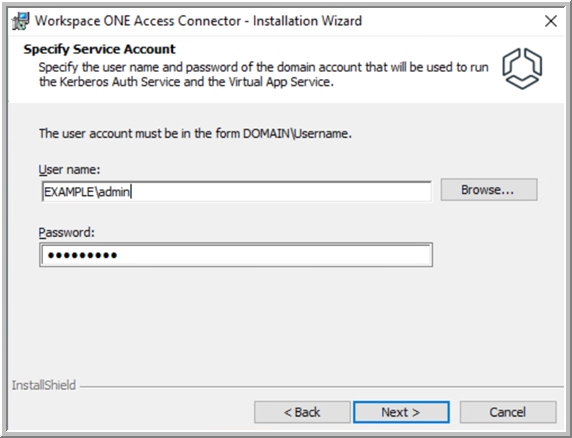
Task: Proceed using the Next > button
Action: (401, 412)
